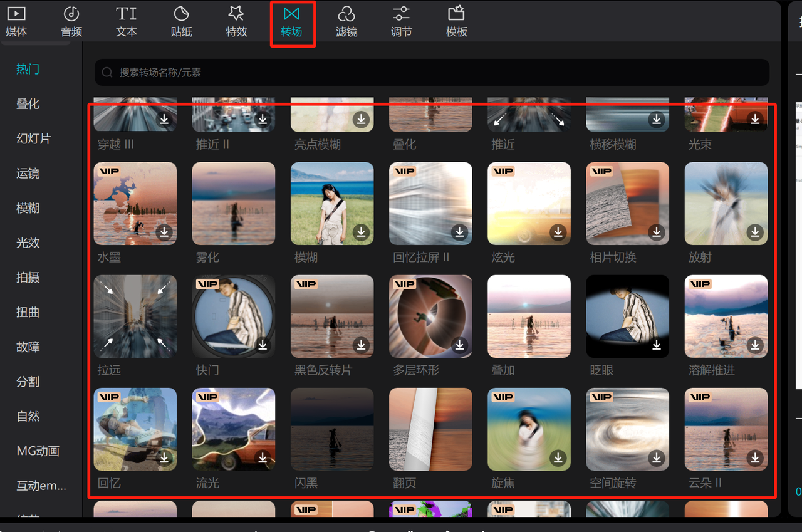This screenshot has width=802, height=532.
Task: Download the 眨眼 transition
Action: pyautogui.click(x=657, y=345)
